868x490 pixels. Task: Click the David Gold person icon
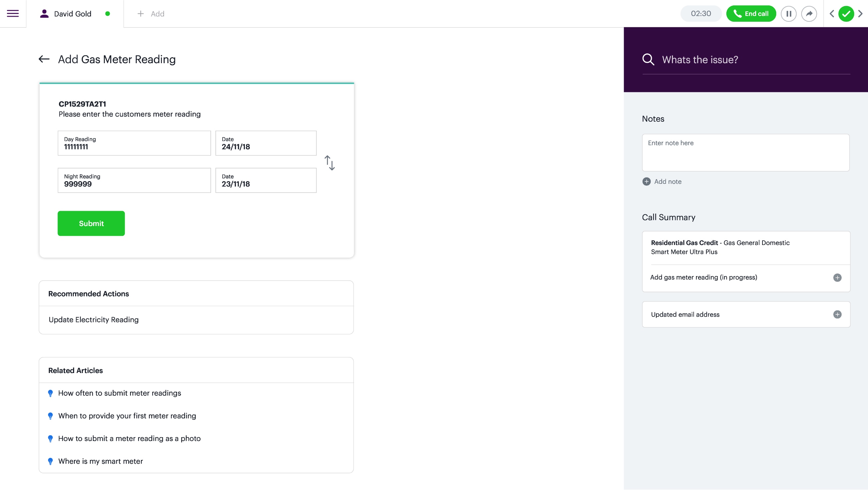click(44, 13)
